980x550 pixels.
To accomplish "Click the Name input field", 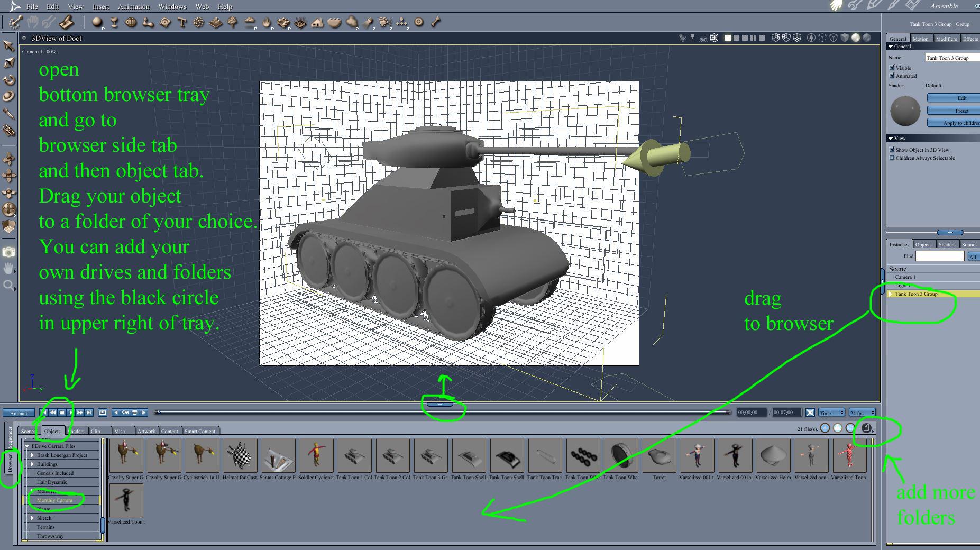I will pyautogui.click(x=952, y=58).
